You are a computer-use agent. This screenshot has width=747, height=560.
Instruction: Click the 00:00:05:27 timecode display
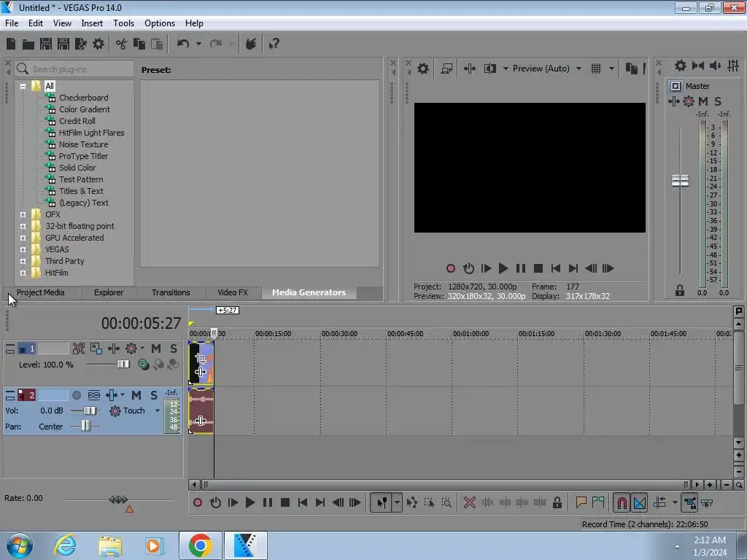[141, 323]
